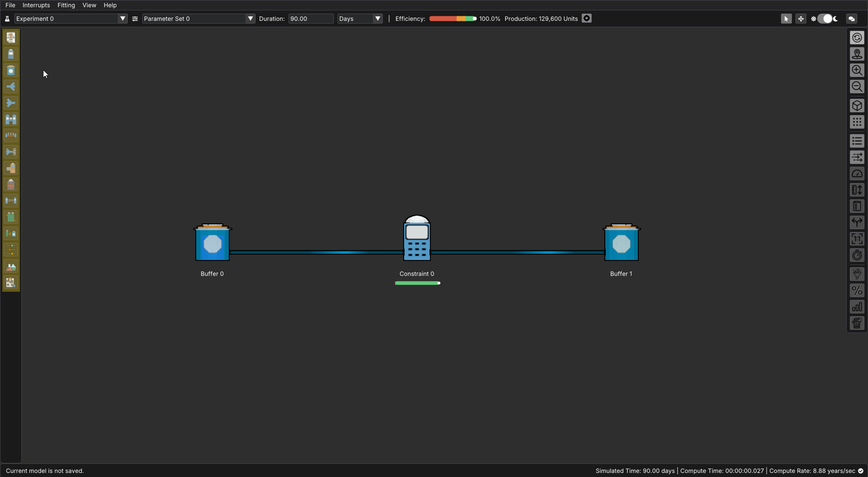Click the 3D cube icon in right toolbar
The image size is (868, 477).
tap(857, 106)
